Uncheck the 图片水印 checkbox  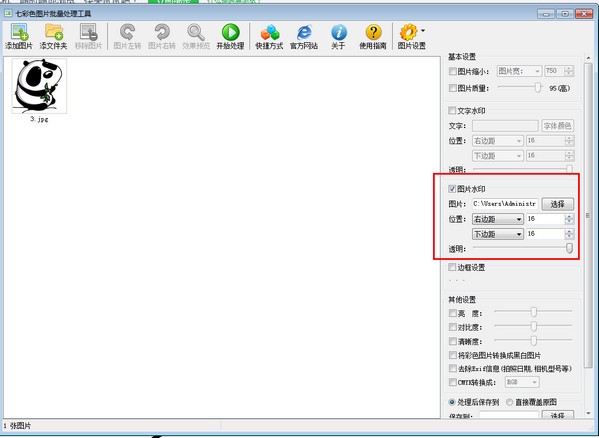[452, 189]
